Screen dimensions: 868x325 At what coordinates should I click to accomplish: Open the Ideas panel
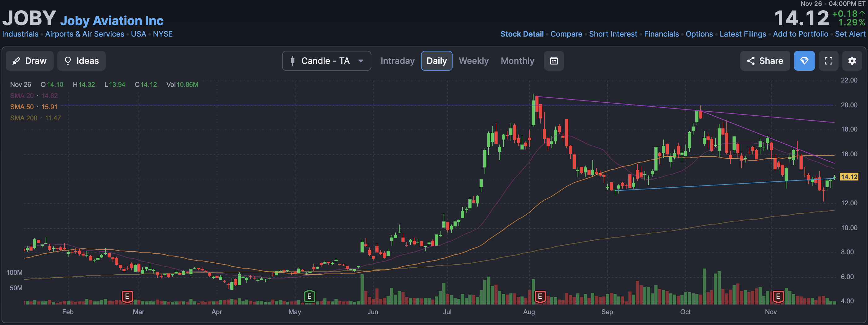coord(81,61)
